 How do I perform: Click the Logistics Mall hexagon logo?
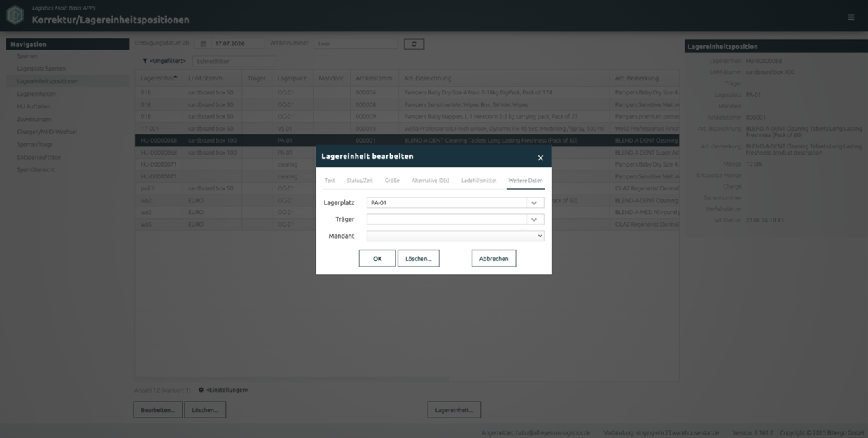(15, 15)
